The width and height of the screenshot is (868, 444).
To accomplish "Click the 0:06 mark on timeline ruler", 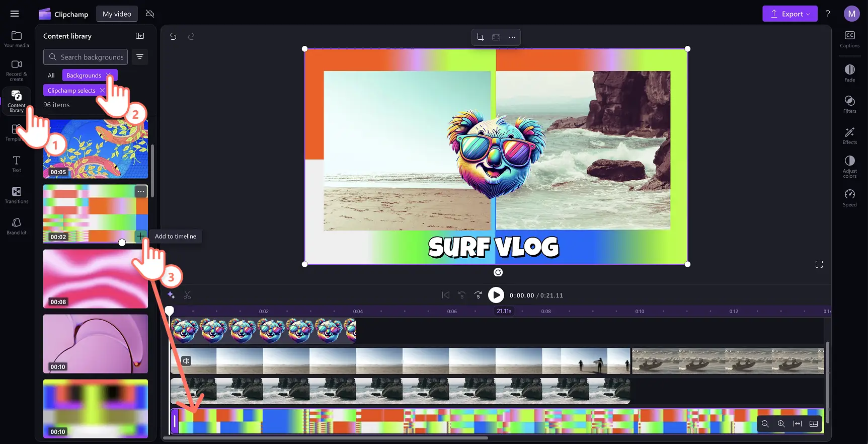I will tap(452, 311).
